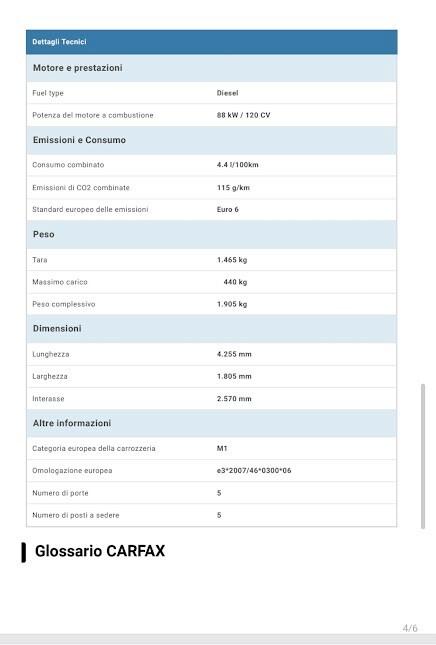436x645 pixels.
Task: Select the '1.465 kg' value
Action: point(232,260)
